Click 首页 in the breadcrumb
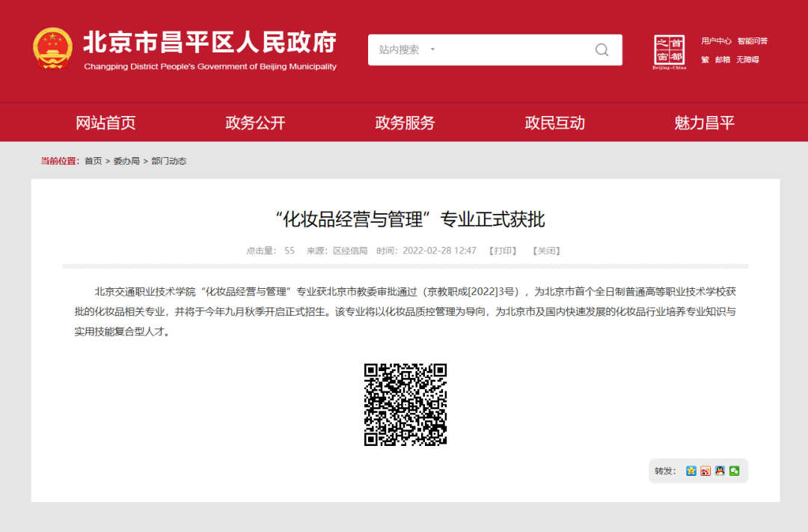The width and height of the screenshot is (808, 532). [x=94, y=161]
